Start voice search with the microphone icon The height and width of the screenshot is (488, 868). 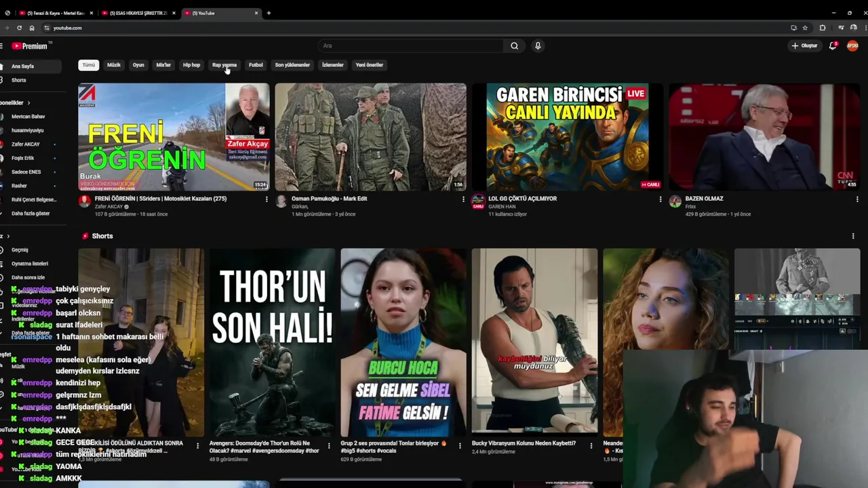[538, 46]
